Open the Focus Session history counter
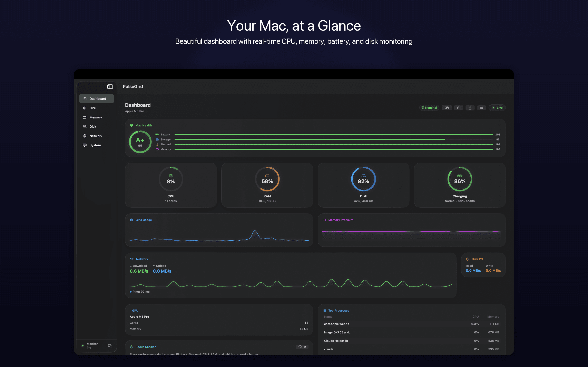This screenshot has width=588, height=367. [302, 347]
